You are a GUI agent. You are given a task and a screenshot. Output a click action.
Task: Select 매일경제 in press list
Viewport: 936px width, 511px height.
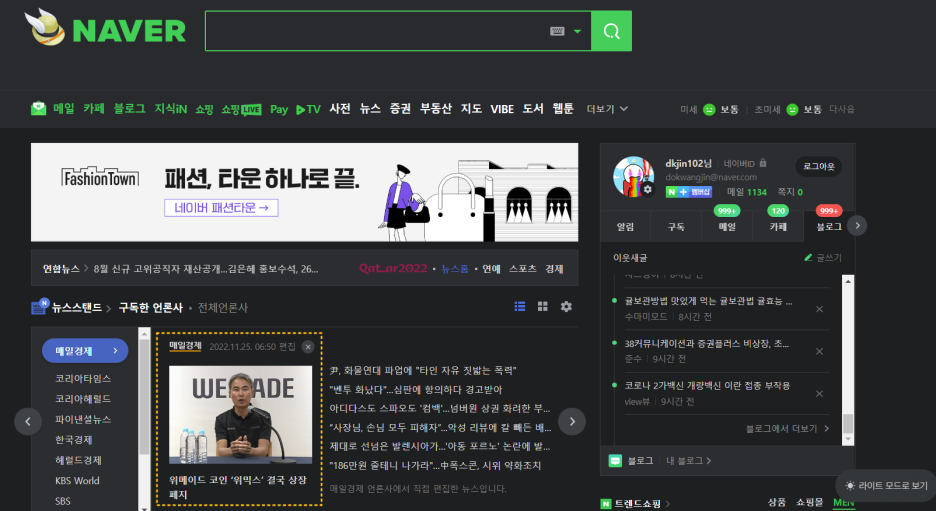pyautogui.click(x=85, y=351)
